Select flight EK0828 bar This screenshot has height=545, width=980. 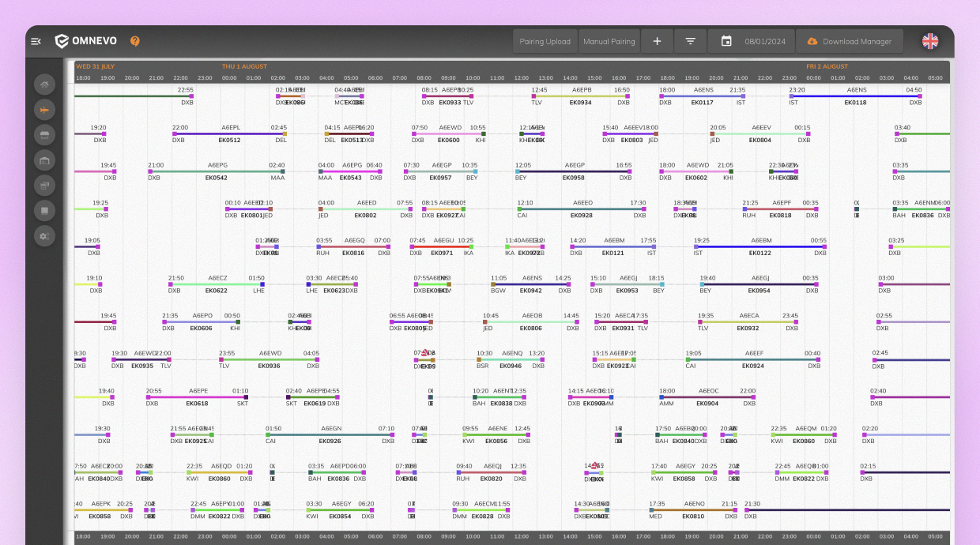pyautogui.click(x=481, y=509)
